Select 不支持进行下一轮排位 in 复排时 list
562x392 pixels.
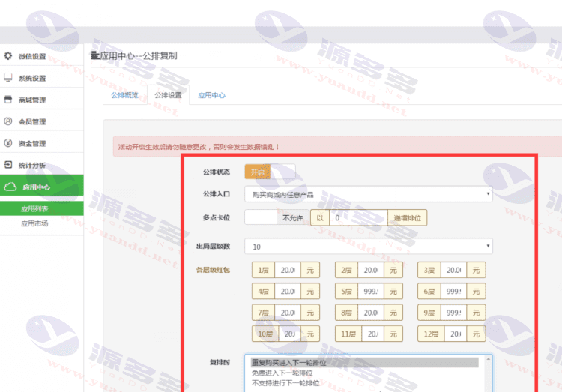pos(364,383)
